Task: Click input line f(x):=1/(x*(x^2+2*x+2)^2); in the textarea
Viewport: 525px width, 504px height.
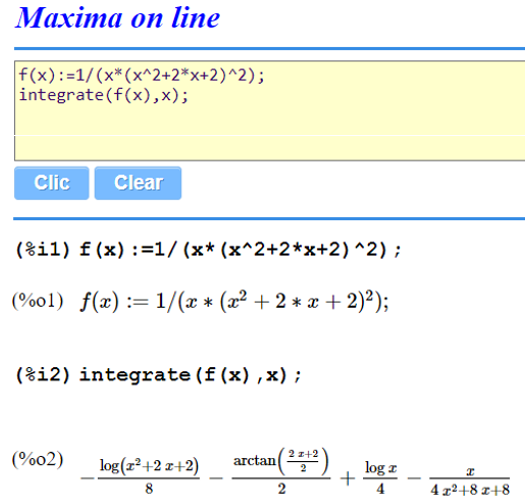Action: pos(142,75)
